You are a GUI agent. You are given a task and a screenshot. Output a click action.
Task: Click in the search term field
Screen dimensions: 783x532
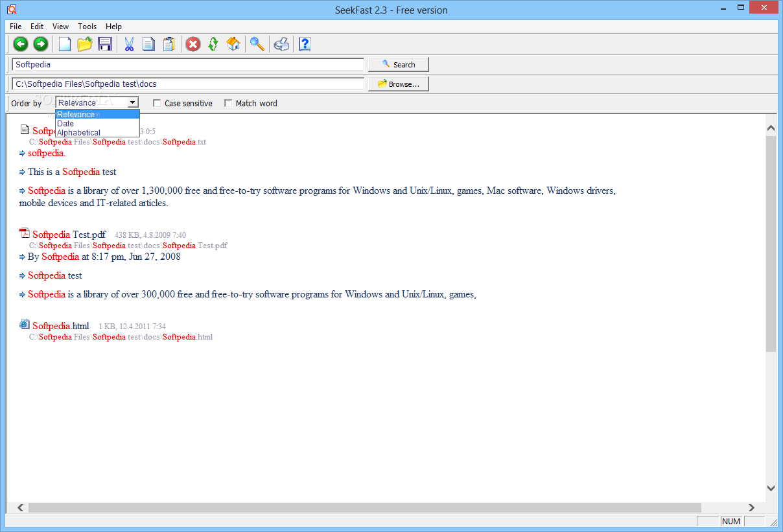coord(188,65)
